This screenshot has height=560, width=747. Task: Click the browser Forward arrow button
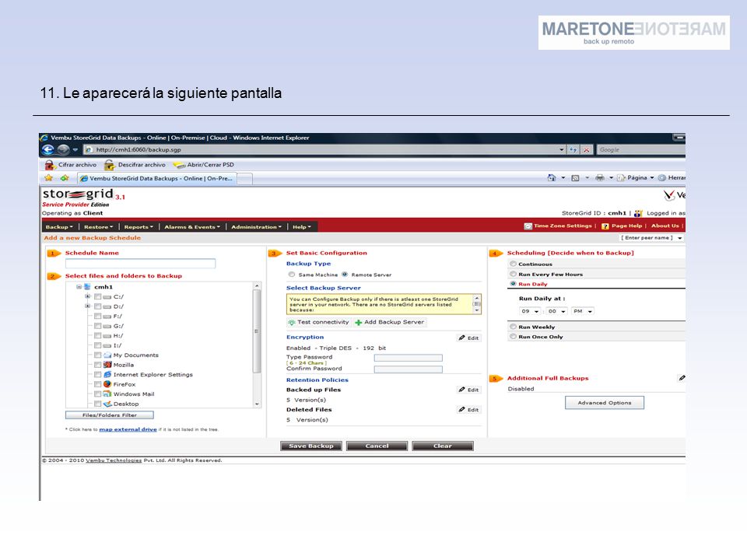63,150
